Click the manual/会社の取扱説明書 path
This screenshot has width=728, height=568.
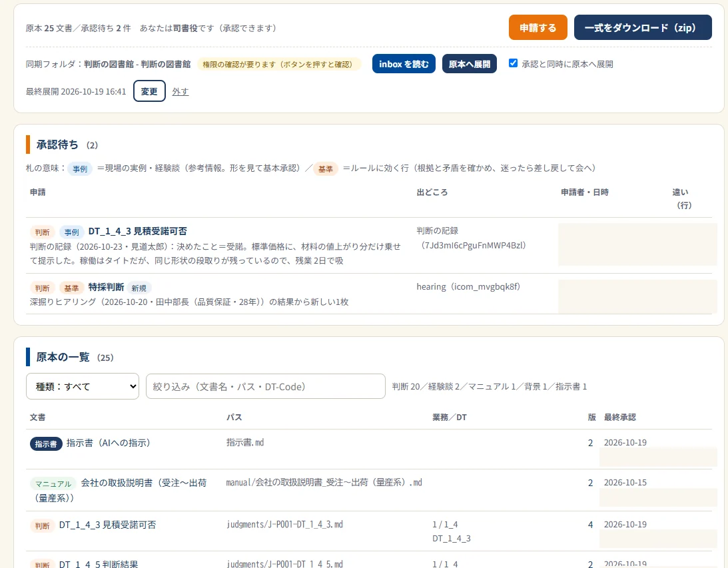[x=324, y=483]
